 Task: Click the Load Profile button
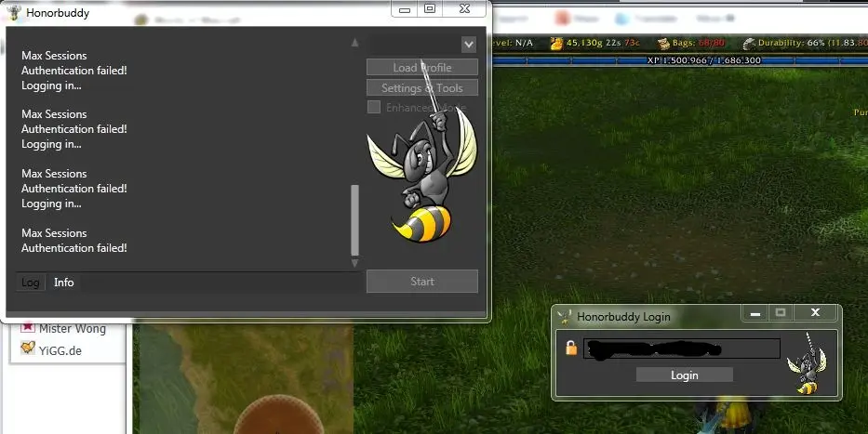point(421,68)
